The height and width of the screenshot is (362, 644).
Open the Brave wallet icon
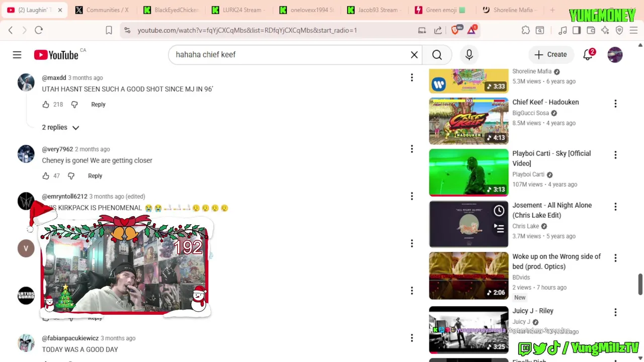591,30
